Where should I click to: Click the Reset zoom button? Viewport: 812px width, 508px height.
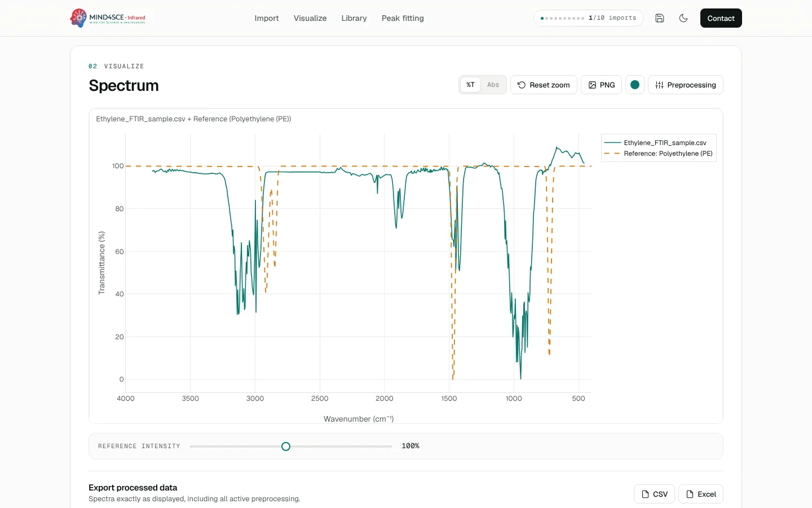click(544, 85)
